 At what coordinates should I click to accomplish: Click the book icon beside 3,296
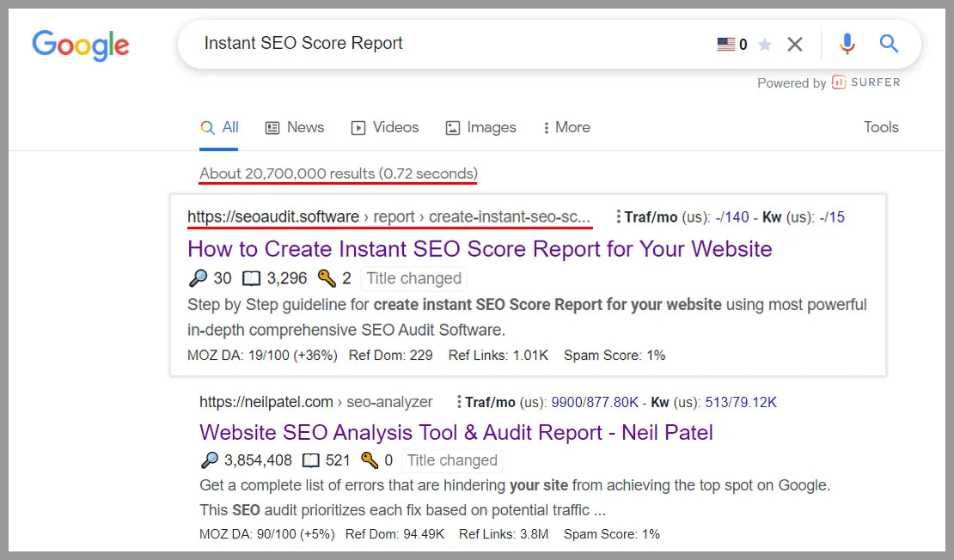(251, 279)
